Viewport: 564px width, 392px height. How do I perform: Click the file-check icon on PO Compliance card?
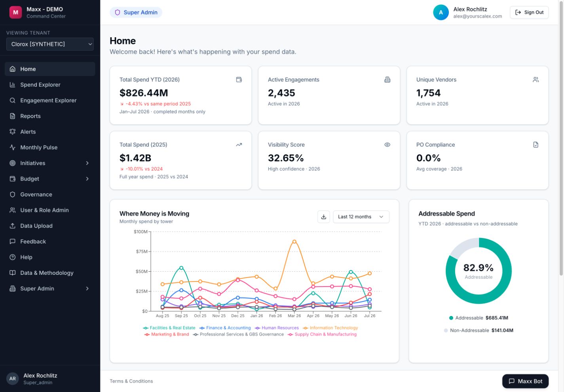(536, 145)
